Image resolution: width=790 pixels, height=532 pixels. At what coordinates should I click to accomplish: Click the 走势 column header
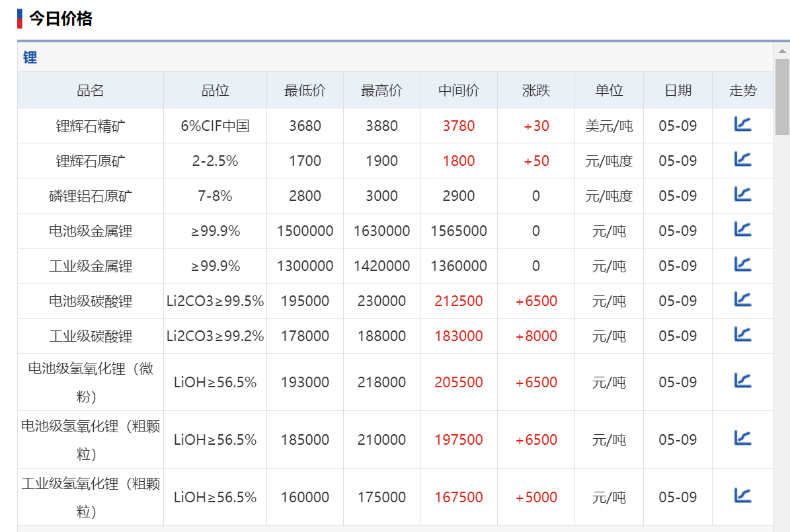742,91
